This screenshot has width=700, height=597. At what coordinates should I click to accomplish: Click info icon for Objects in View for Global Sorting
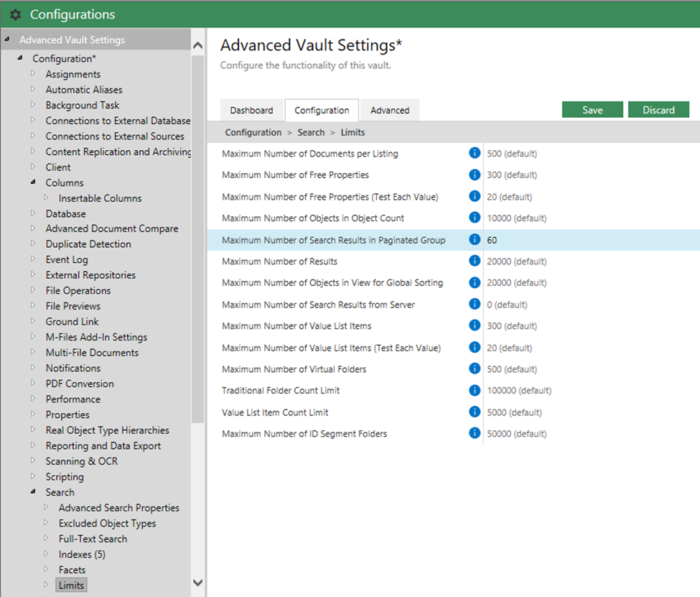pyautogui.click(x=475, y=282)
